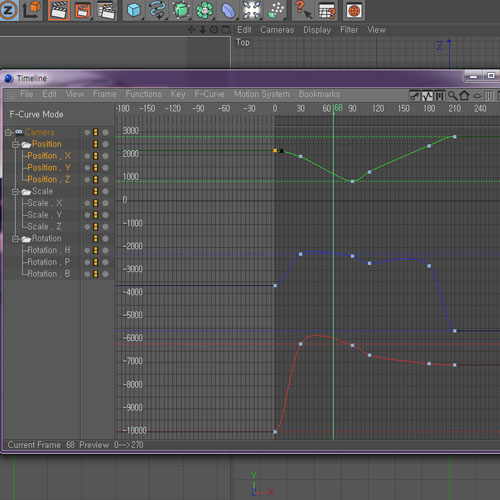Image resolution: width=500 pixels, height=500 pixels.
Task: Click the Timeline oval eye icon
Action: tap(477, 96)
